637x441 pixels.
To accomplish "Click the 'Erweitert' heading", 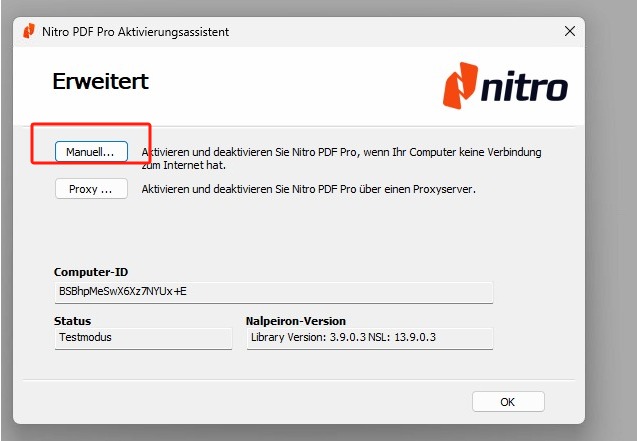I will 99,82.
